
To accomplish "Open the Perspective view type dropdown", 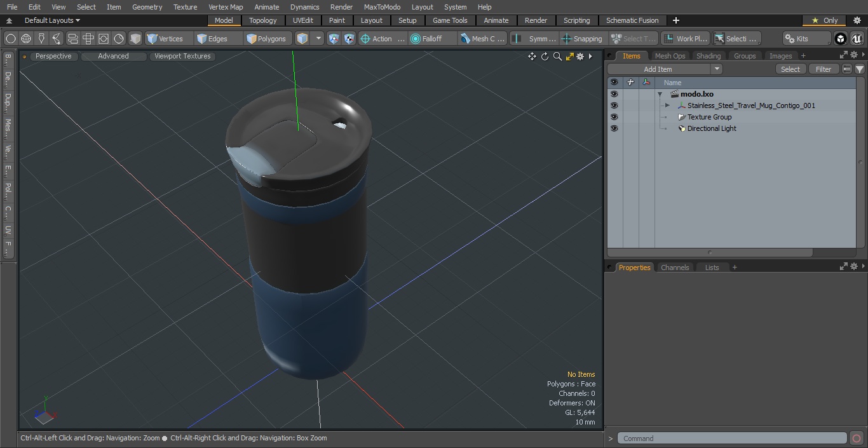I will (x=53, y=56).
